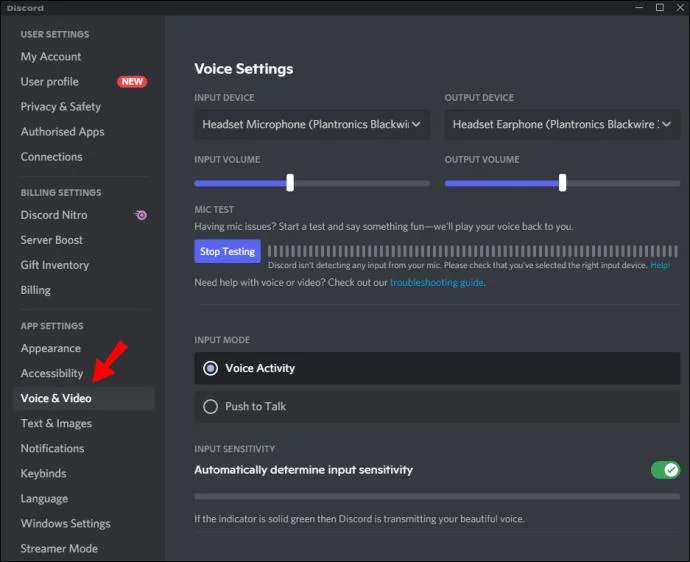Go to User profile settings

click(x=49, y=82)
